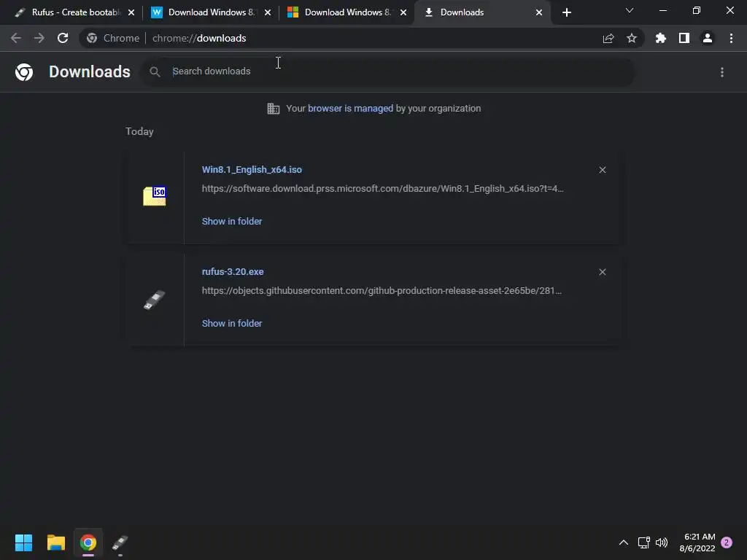Click the Chrome site info chip in address bar

pyautogui.click(x=113, y=38)
